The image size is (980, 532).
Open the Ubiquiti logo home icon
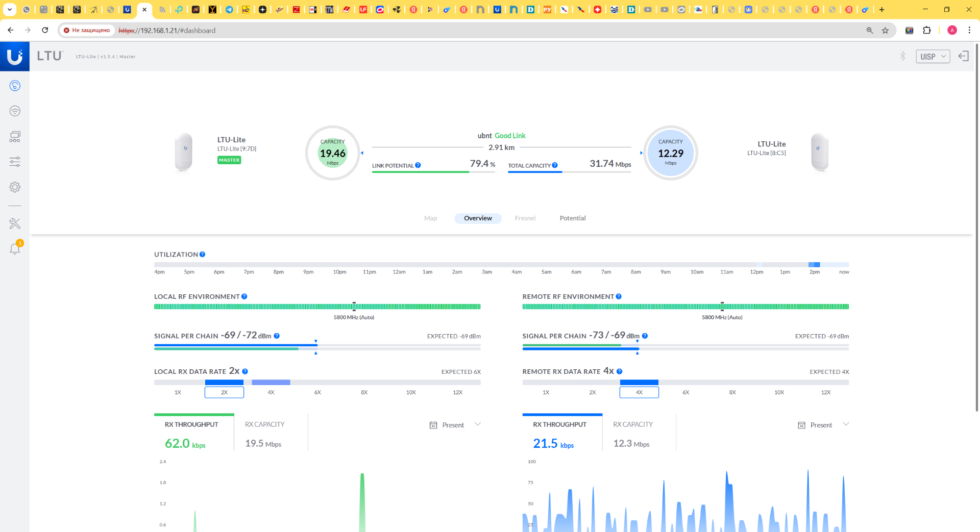tap(15, 56)
